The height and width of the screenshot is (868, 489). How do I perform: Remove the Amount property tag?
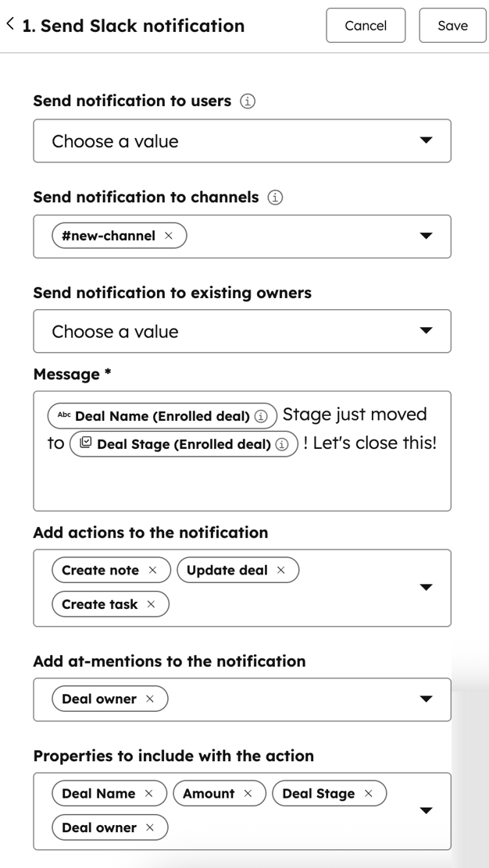[x=248, y=794]
